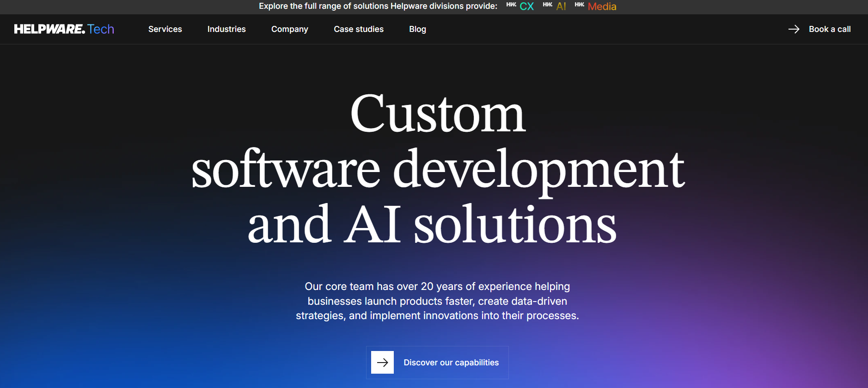Open the Company menu

pyautogui.click(x=290, y=29)
